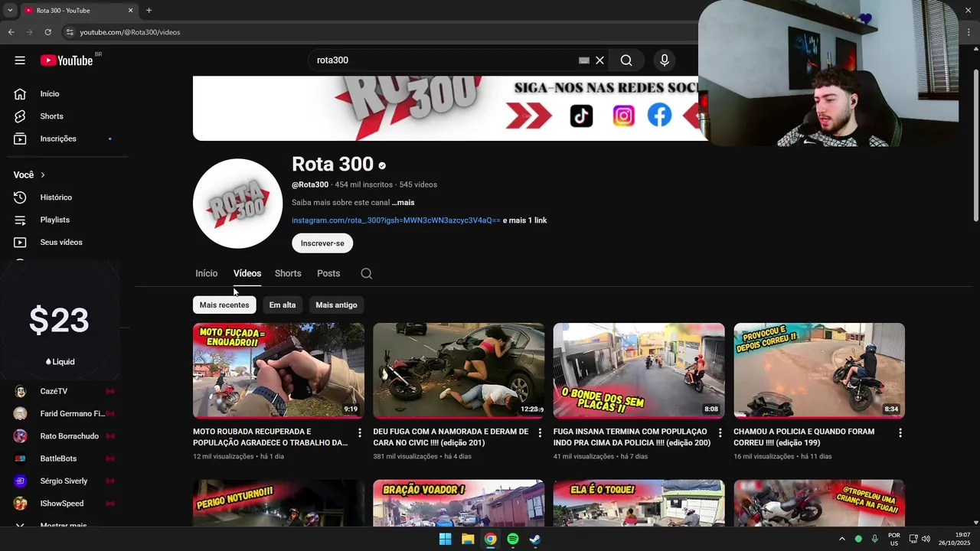980x551 pixels.
Task: Open the on-screen keyboard icon in the search box
Action: pyautogui.click(x=584, y=60)
